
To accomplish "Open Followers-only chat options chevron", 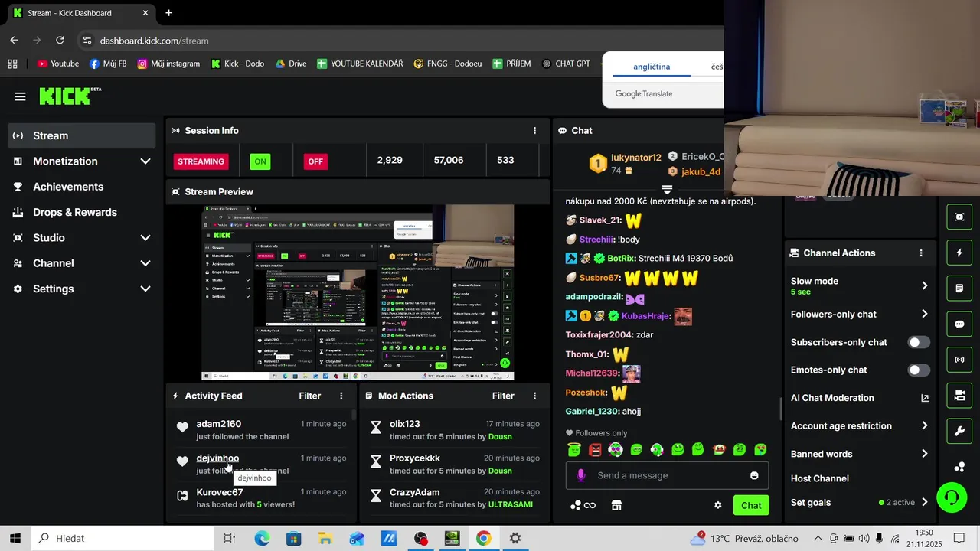I will coord(924,314).
